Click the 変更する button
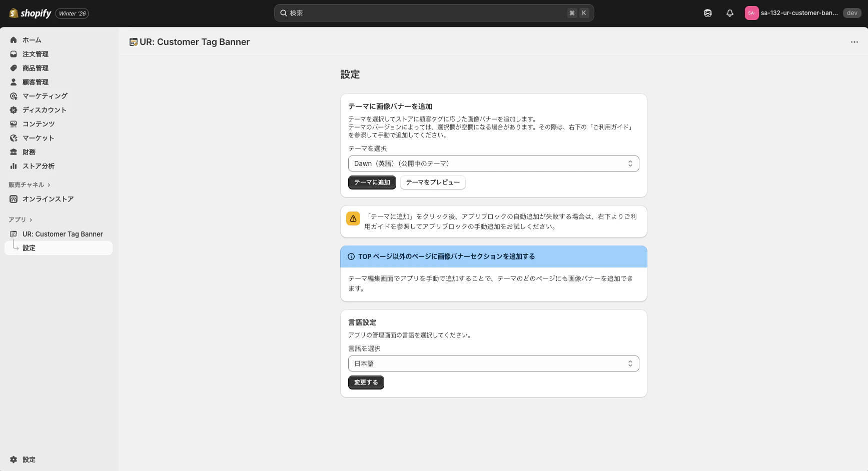 tap(366, 382)
